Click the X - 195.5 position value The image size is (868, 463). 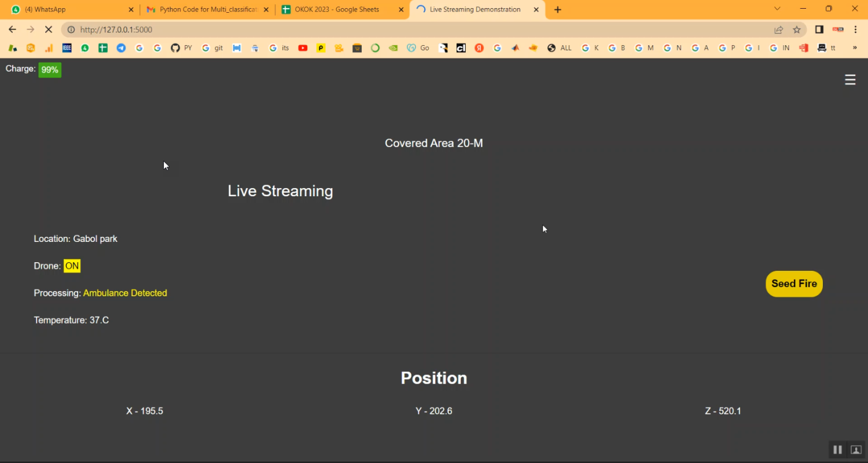tap(145, 411)
